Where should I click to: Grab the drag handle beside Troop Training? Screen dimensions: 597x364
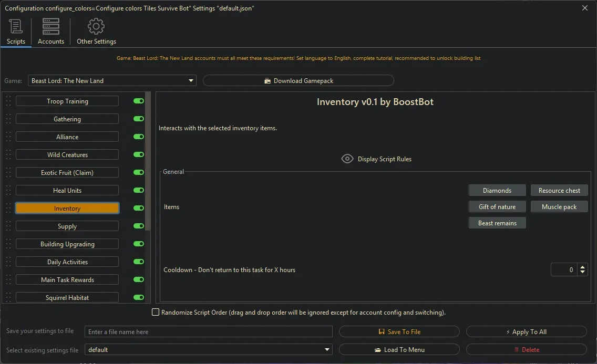coord(8,101)
